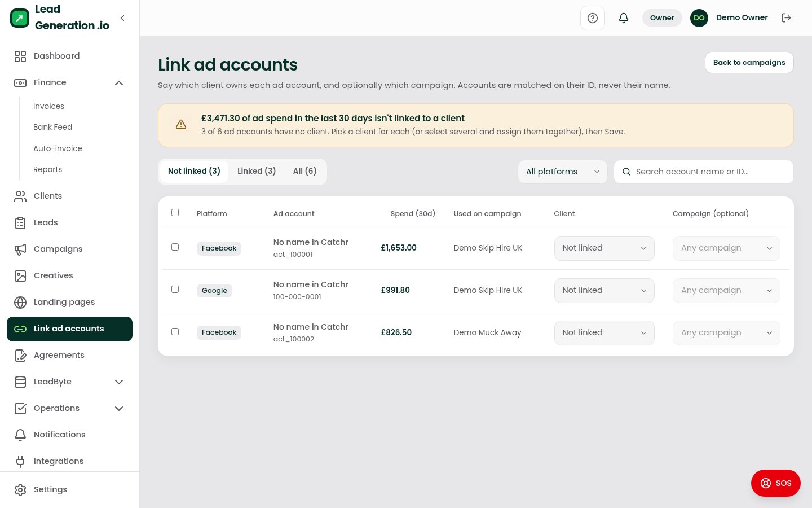The height and width of the screenshot is (508, 812).
Task: Open the help question mark icon
Action: pyautogui.click(x=593, y=18)
